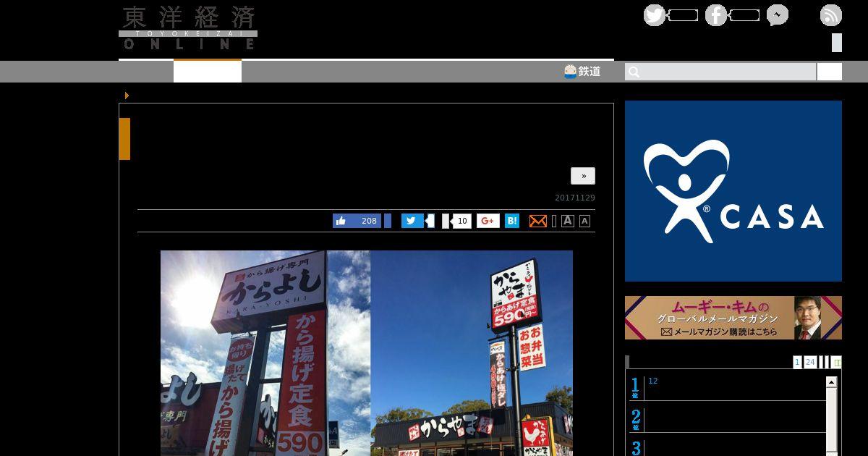Click the から揚げ restaurant signs article photo
The width and height of the screenshot is (868, 456).
tap(367, 353)
